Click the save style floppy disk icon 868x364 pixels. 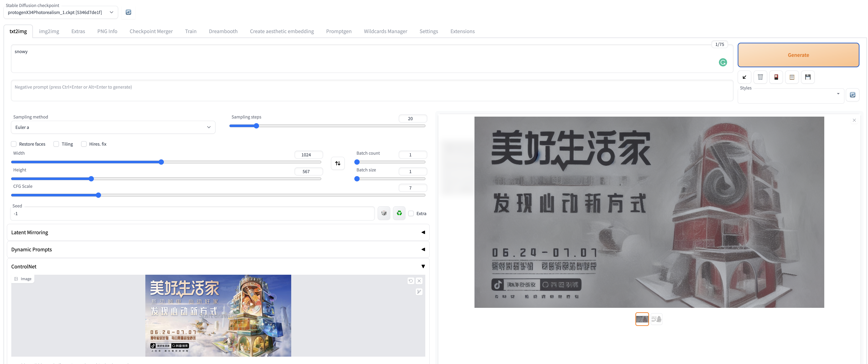(x=808, y=77)
